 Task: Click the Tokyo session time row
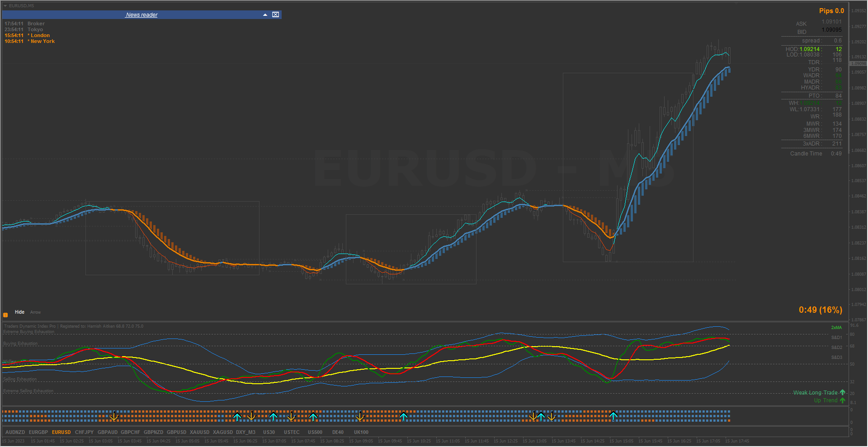click(24, 29)
